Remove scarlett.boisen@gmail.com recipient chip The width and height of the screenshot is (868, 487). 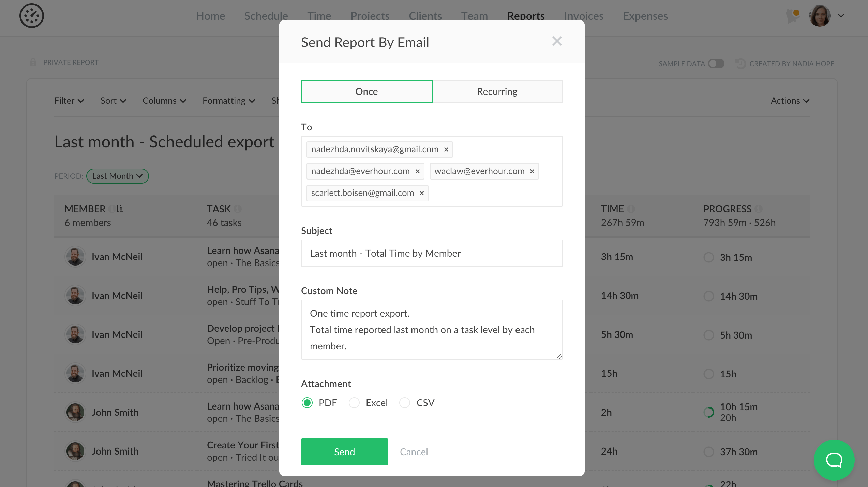[x=421, y=193]
